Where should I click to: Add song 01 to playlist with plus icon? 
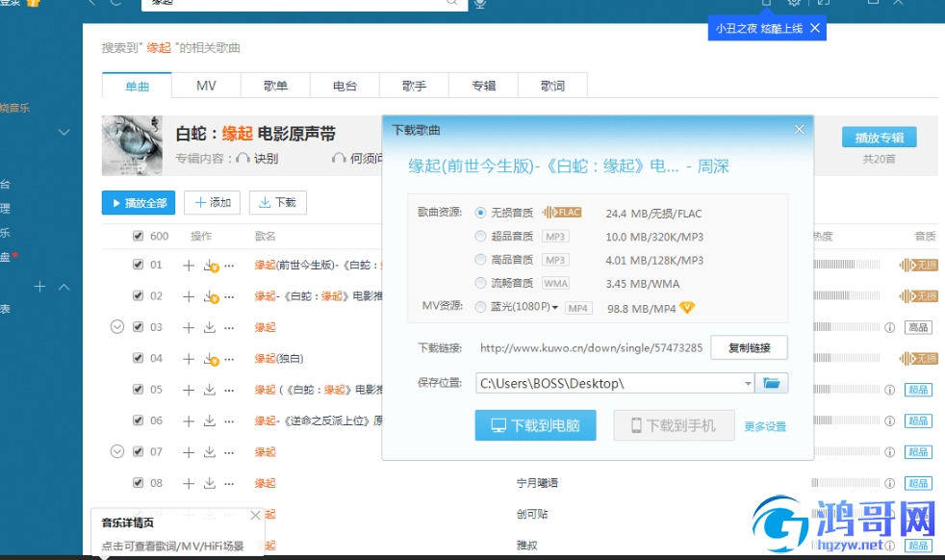pos(189,266)
